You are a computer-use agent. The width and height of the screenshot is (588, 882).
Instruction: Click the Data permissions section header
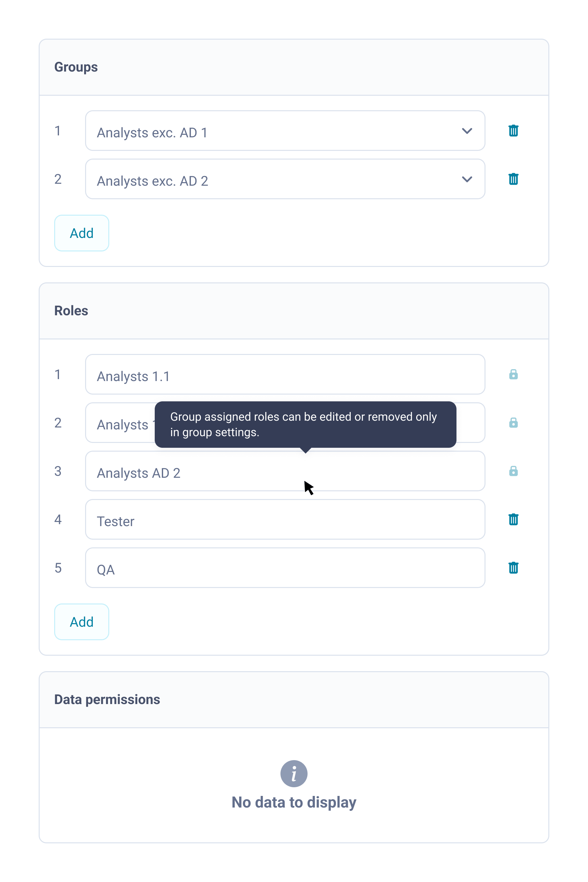[107, 699]
